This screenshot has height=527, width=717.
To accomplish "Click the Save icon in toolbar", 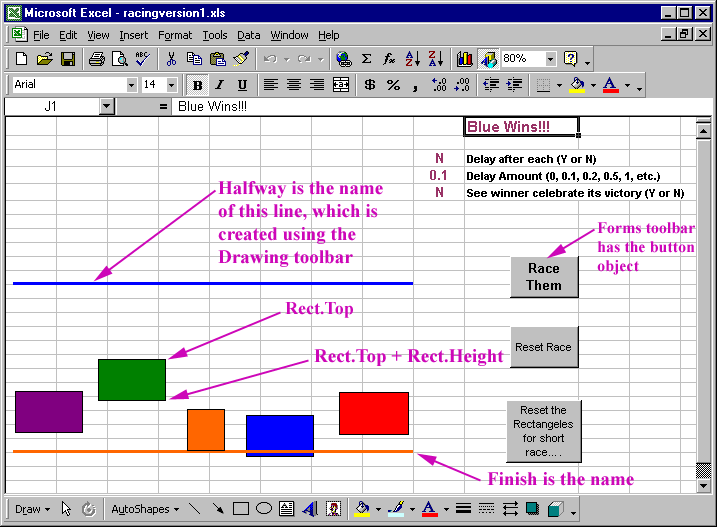I will click(68, 59).
